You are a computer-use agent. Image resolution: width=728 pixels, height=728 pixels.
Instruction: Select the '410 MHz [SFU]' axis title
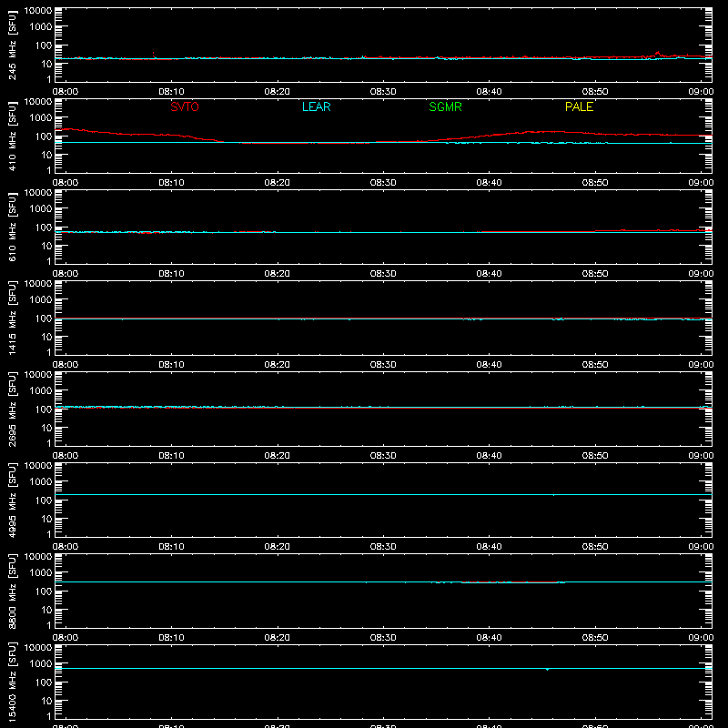pos(13,136)
